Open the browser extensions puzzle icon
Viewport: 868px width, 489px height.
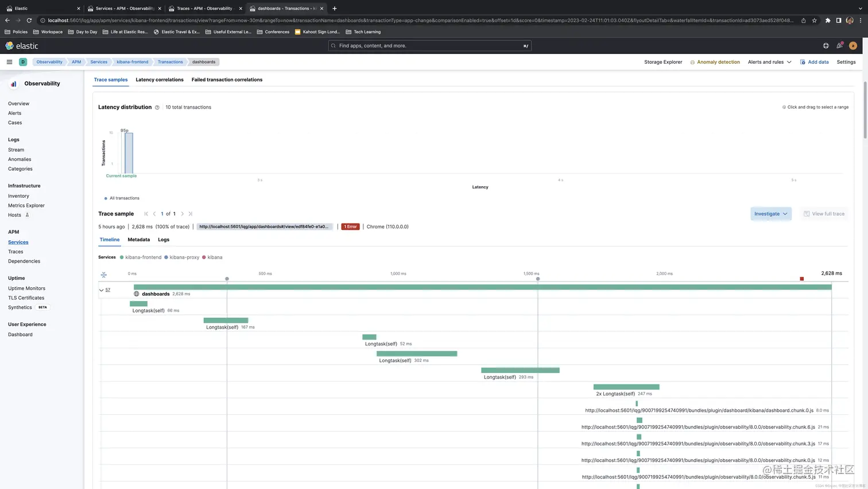coord(828,20)
